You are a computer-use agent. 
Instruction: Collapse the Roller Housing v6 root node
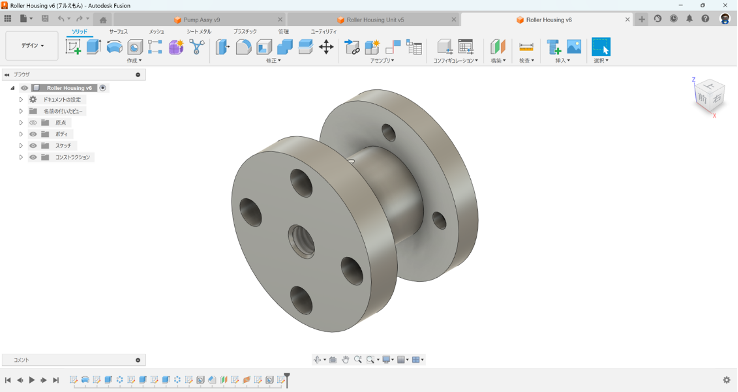(x=13, y=88)
